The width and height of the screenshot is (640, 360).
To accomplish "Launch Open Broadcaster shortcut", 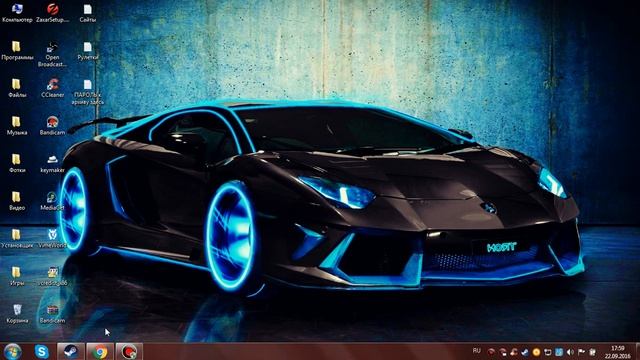I will pyautogui.click(x=52, y=54).
